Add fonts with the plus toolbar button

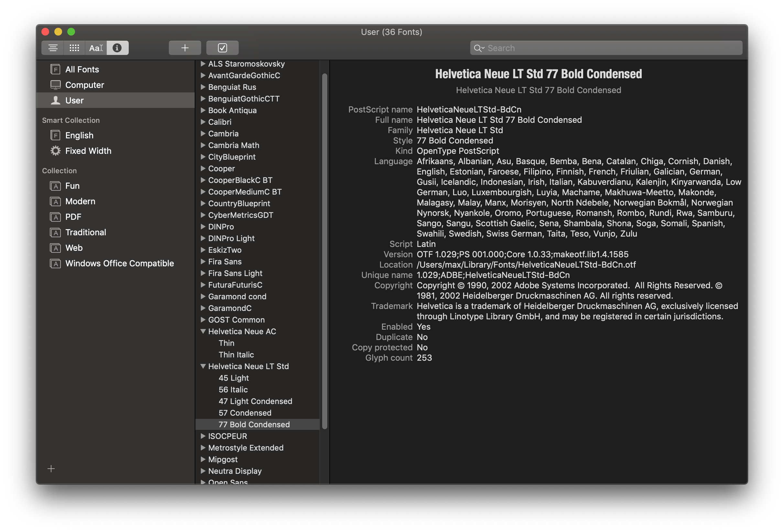185,48
